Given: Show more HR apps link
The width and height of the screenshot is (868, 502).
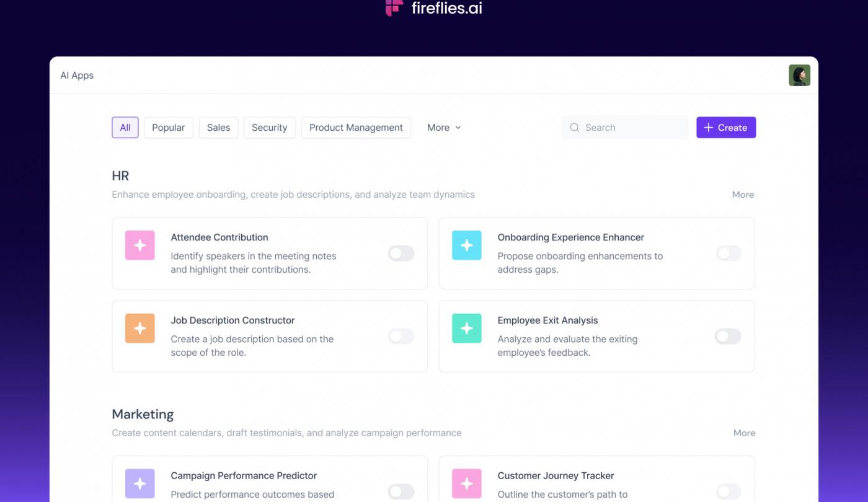Looking at the screenshot, I should 743,195.
